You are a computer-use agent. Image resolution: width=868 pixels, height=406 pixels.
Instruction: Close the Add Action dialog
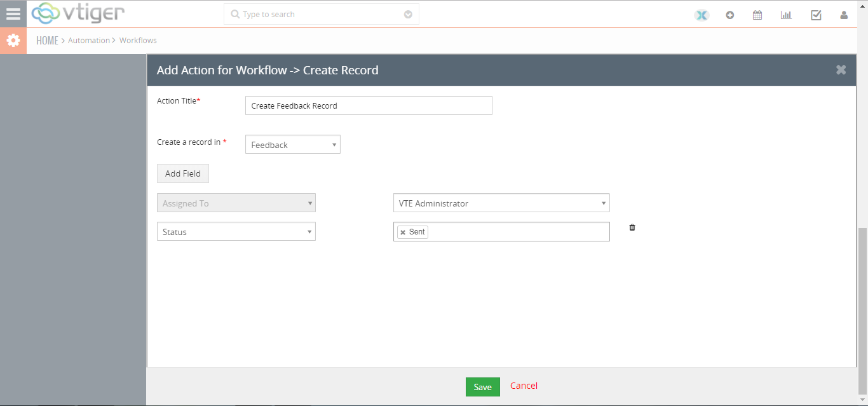tap(841, 70)
